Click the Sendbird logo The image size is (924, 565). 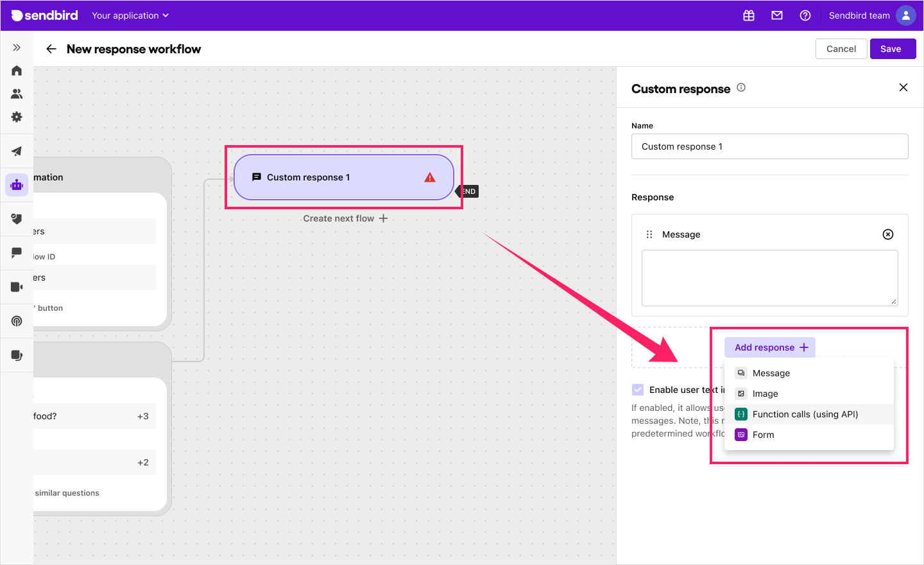pyautogui.click(x=45, y=15)
